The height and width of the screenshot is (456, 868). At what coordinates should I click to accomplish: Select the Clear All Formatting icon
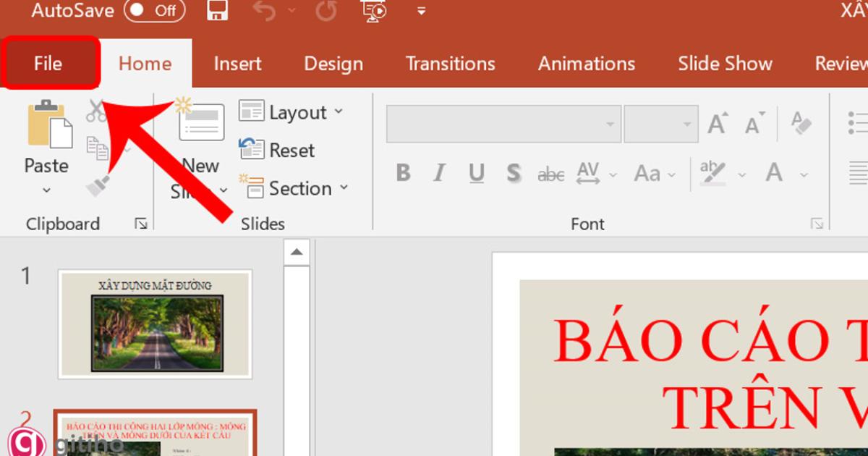click(x=801, y=122)
